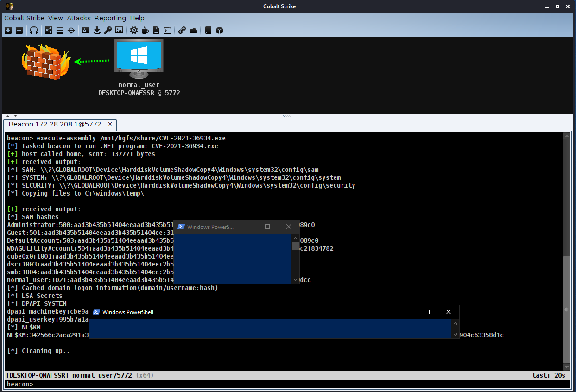Open the Cobalt Strike menu
This screenshot has height=392, width=576.
[24, 18]
